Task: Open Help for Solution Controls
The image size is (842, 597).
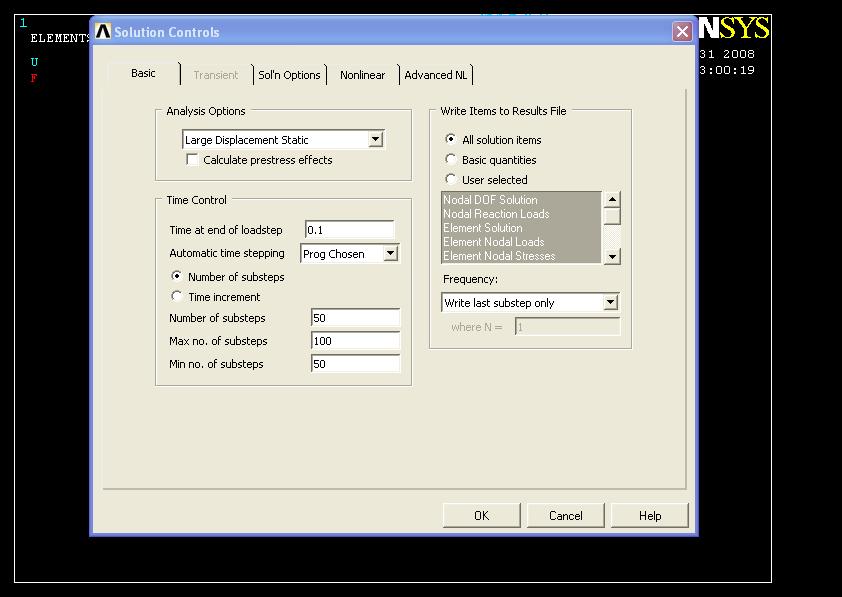Action: tap(649, 515)
